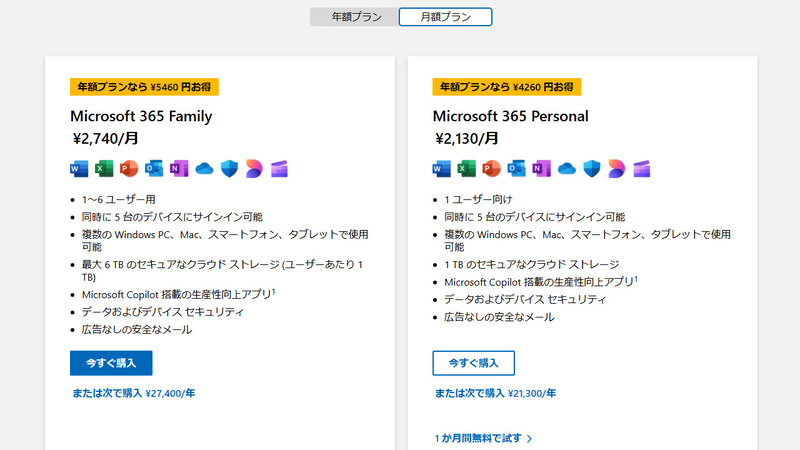The height and width of the screenshot is (450, 800).
Task: Click 広告なしの安全なメール in Personal card
Action: click(499, 317)
